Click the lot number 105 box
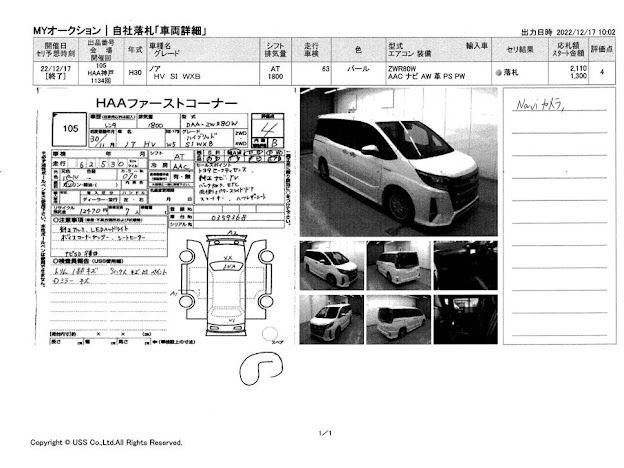 [70, 129]
